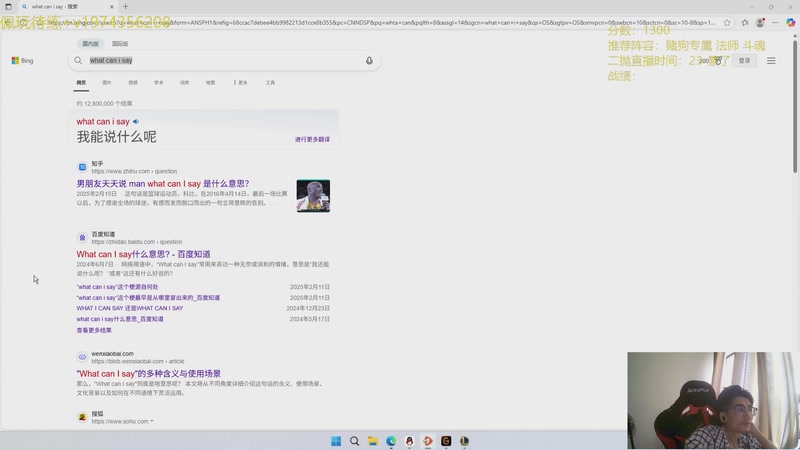
Task: Click the Sohu site favicon
Action: point(82,417)
